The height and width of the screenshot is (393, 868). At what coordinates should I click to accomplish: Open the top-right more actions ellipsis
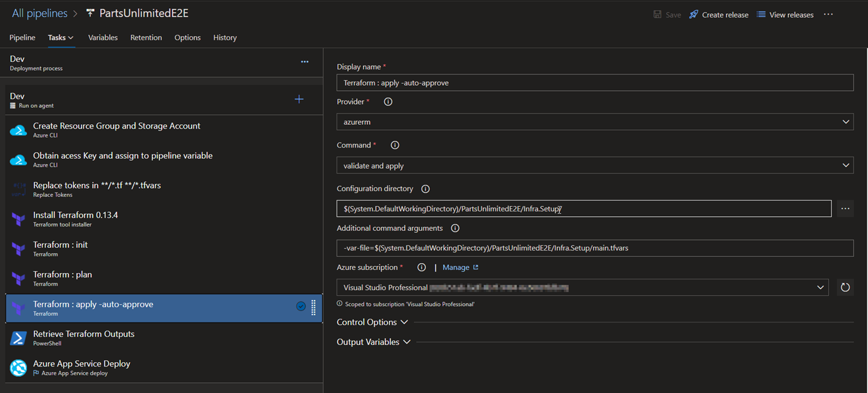click(x=828, y=15)
